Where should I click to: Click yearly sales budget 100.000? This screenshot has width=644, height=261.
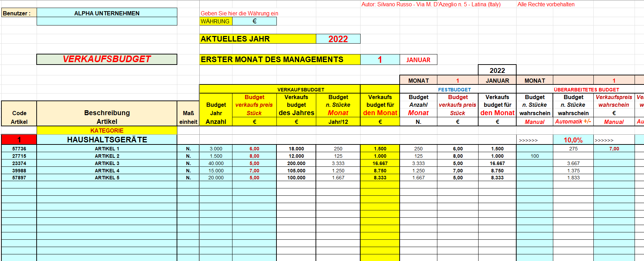pyautogui.click(x=296, y=178)
